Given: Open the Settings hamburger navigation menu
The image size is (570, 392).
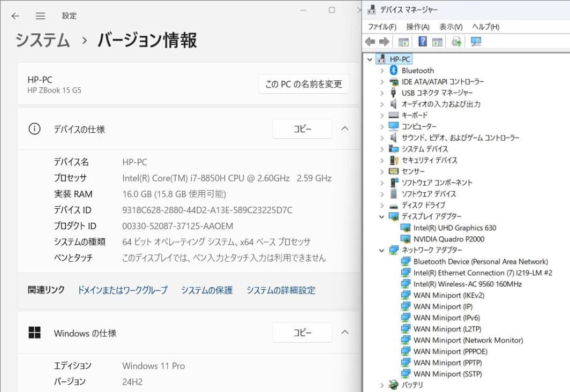Looking at the screenshot, I should pyautogui.click(x=40, y=16).
